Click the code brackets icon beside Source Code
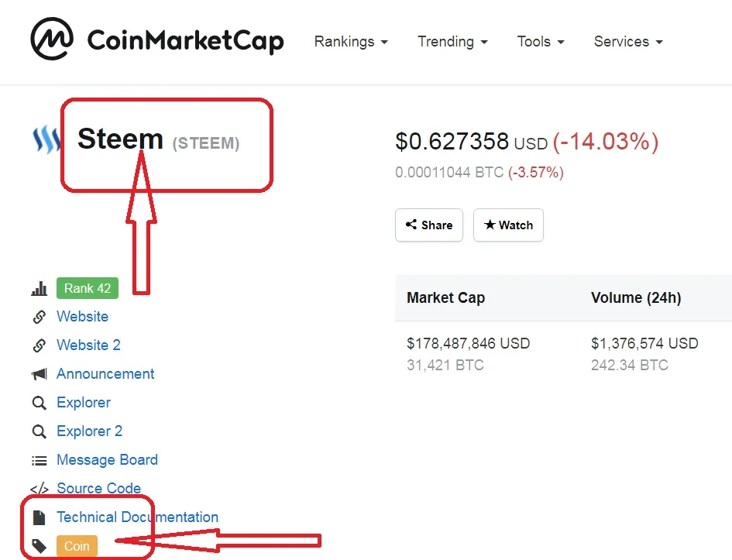This screenshot has height=560, width=732. pyautogui.click(x=40, y=489)
